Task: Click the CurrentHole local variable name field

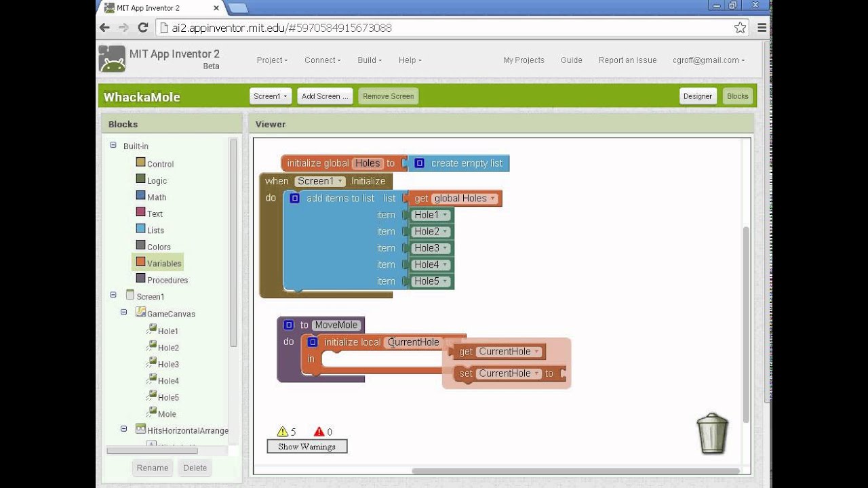Action: [x=414, y=342]
